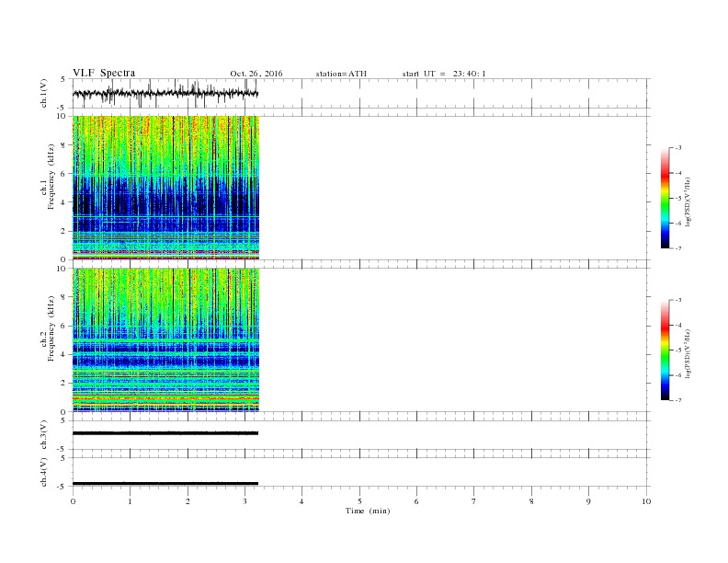Click time axis tick label "0"

73,501
